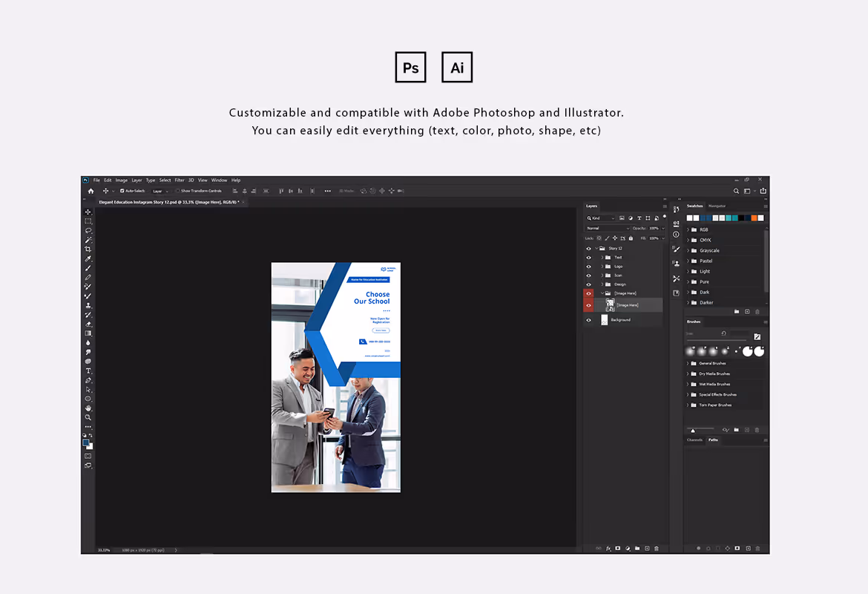The height and width of the screenshot is (594, 868).
Task: Switch to the Navigator tab
Action: click(x=717, y=206)
